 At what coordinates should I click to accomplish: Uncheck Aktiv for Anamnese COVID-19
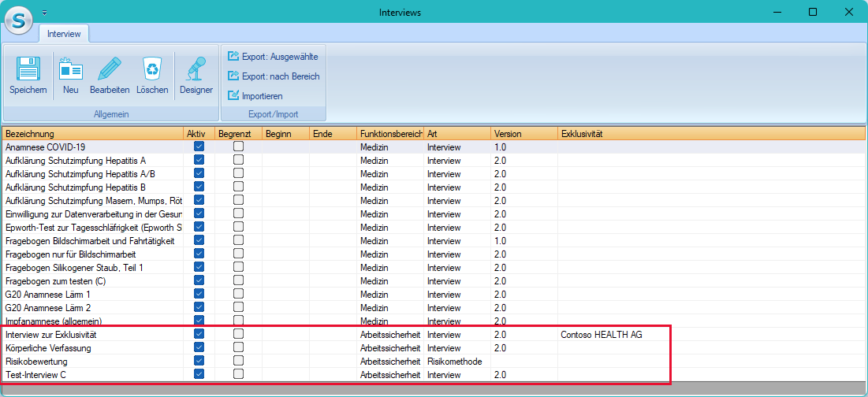pyautogui.click(x=199, y=147)
